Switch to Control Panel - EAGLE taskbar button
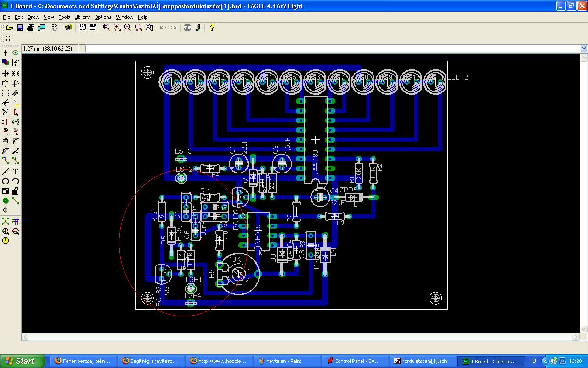This screenshot has width=588, height=368. (x=355, y=361)
